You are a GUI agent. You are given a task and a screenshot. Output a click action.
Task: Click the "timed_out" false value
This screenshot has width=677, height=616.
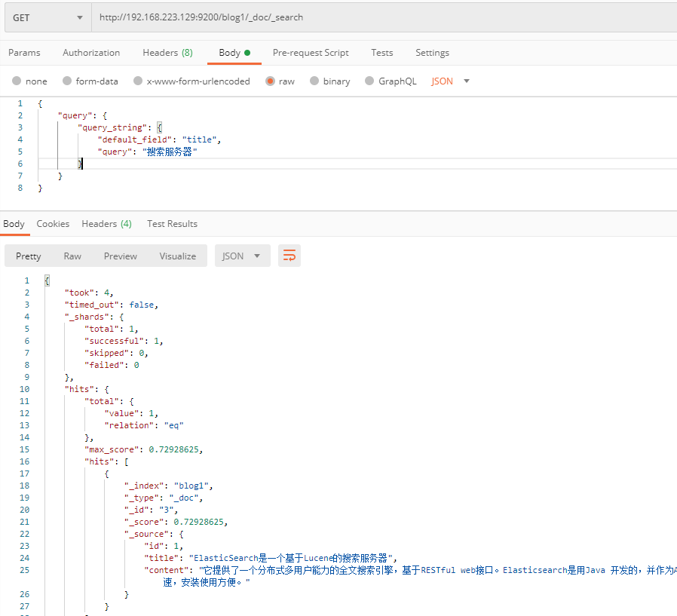click(x=142, y=305)
